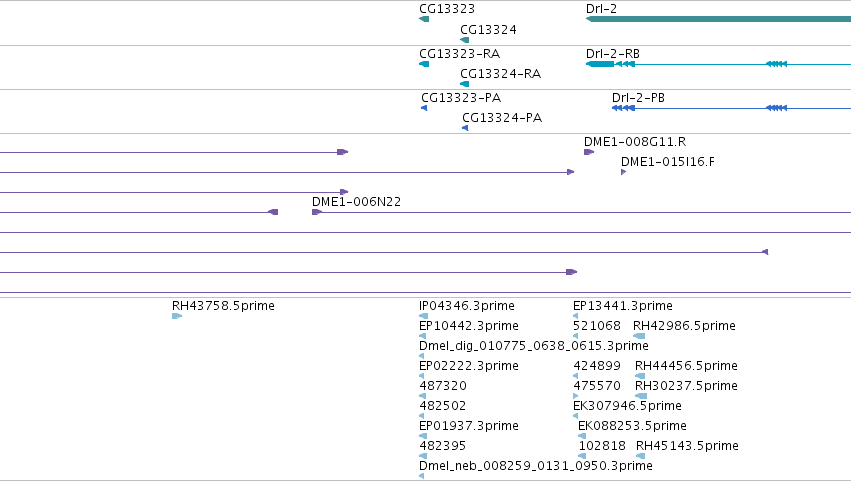Select the EP13441.3prime EST label
The height and width of the screenshot is (481, 851).
point(623,306)
